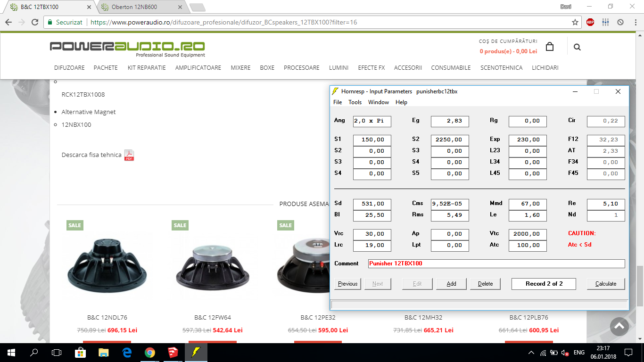The height and width of the screenshot is (362, 644).
Task: Open SketchUp from the taskbar
Action: point(172,352)
